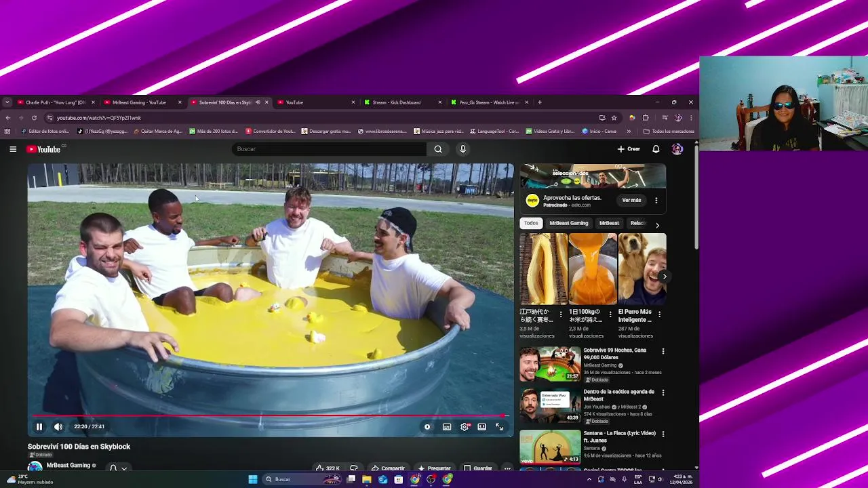Click the YouTube logo to go home

44,149
